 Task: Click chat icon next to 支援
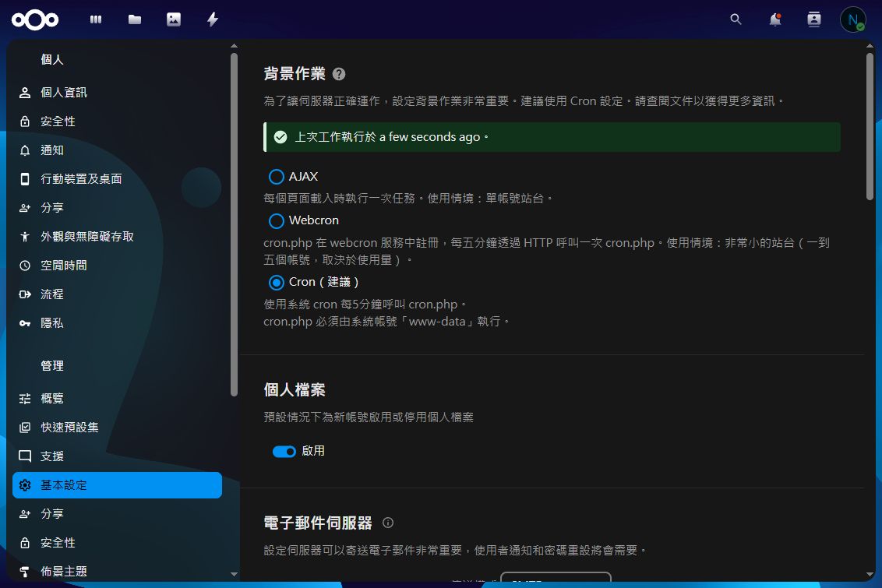(25, 456)
